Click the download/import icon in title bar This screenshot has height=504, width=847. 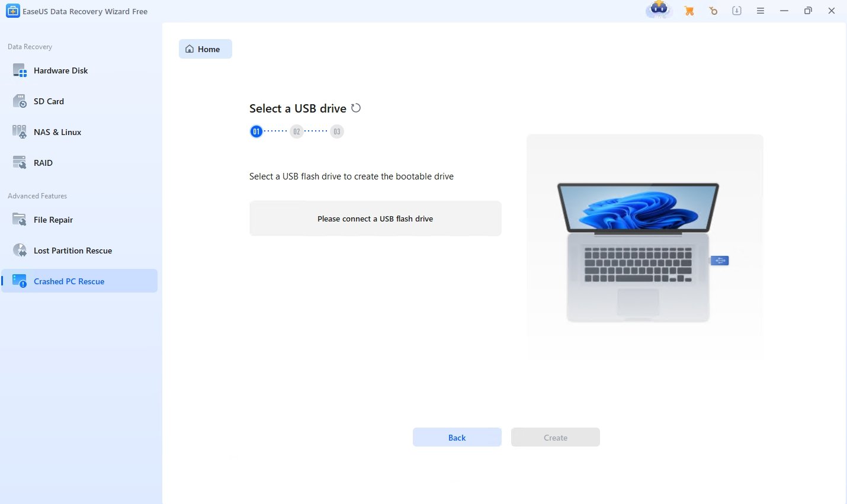[737, 11]
